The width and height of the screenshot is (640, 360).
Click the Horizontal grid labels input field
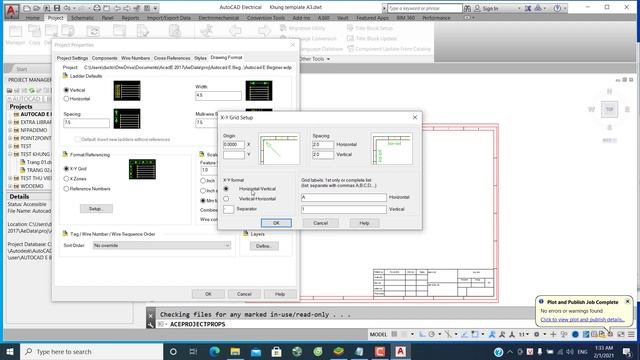click(344, 197)
